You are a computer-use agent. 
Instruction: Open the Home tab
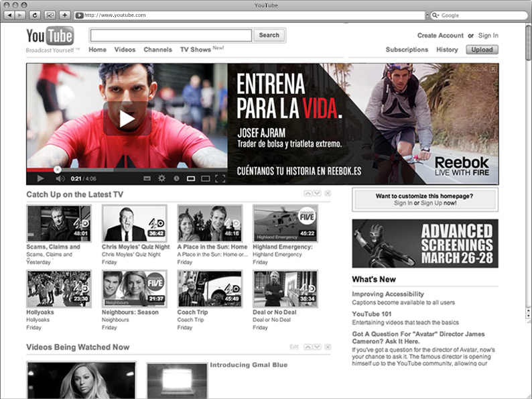97,50
